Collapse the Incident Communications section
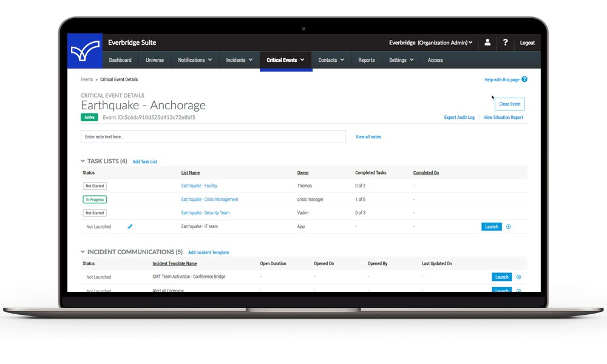The width and height of the screenshot is (607, 364). click(83, 252)
